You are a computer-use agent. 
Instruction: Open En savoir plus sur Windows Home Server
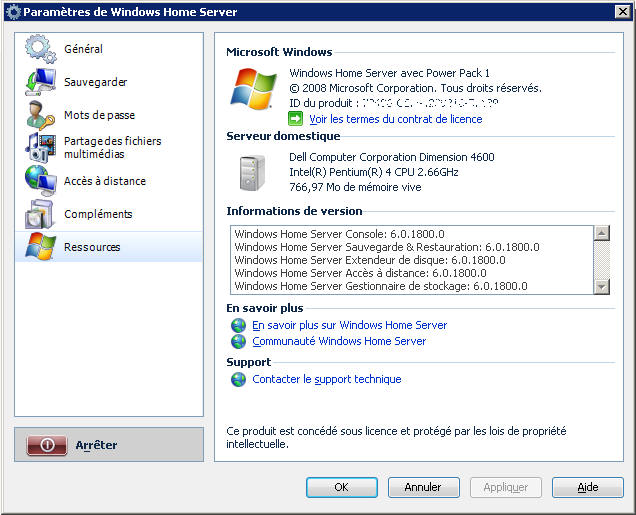tap(349, 325)
